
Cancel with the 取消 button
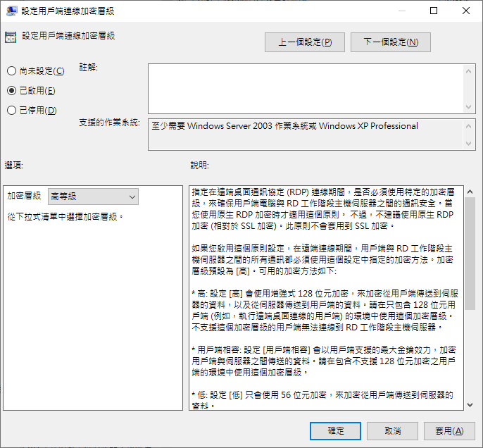click(393, 430)
